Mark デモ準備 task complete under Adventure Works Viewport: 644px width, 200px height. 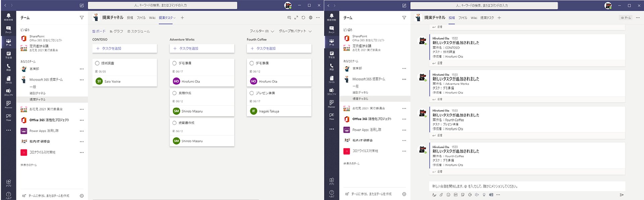click(174, 63)
